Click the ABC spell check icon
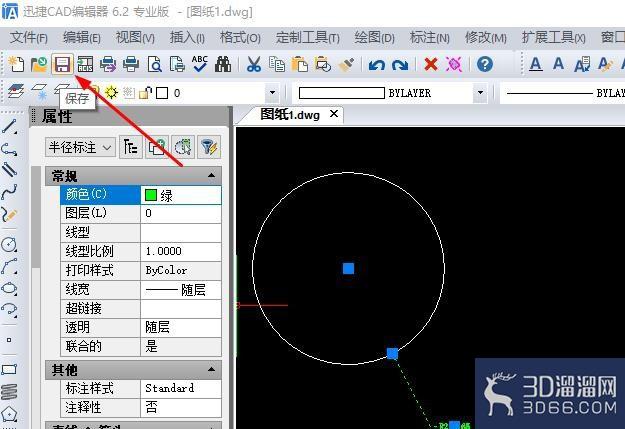The image size is (625, 429). pyautogui.click(x=200, y=64)
